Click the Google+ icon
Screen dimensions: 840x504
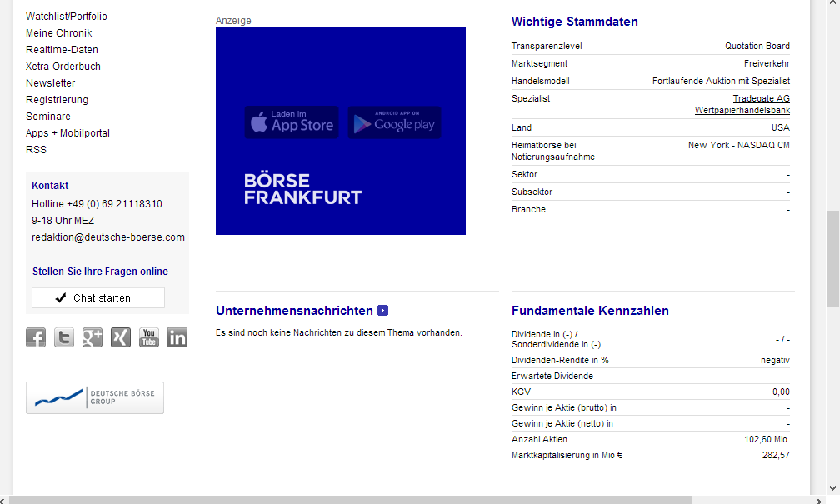pos(92,337)
